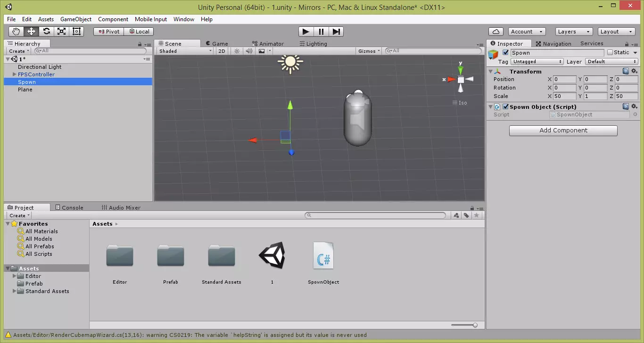Expand the FPSController hierarchy item

coord(15,74)
